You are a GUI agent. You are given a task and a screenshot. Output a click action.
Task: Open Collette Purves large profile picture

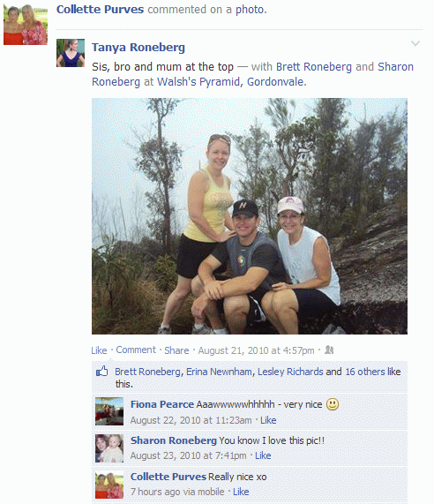(x=26, y=24)
